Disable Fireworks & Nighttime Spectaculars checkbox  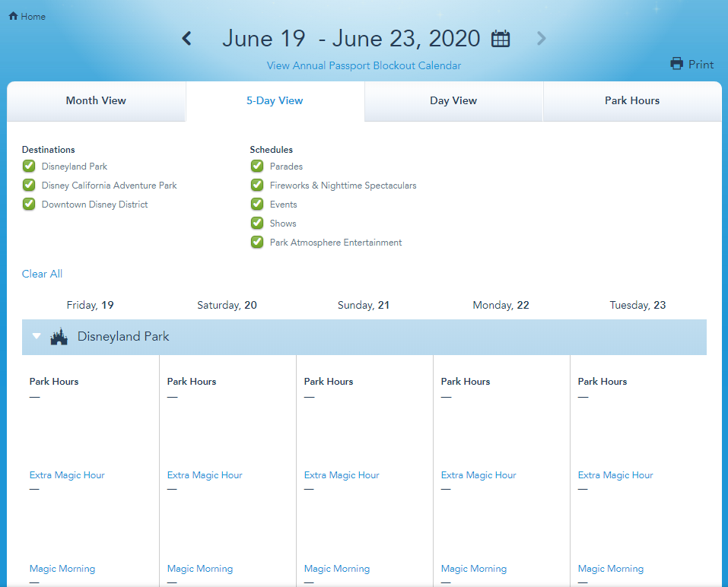[x=257, y=186]
